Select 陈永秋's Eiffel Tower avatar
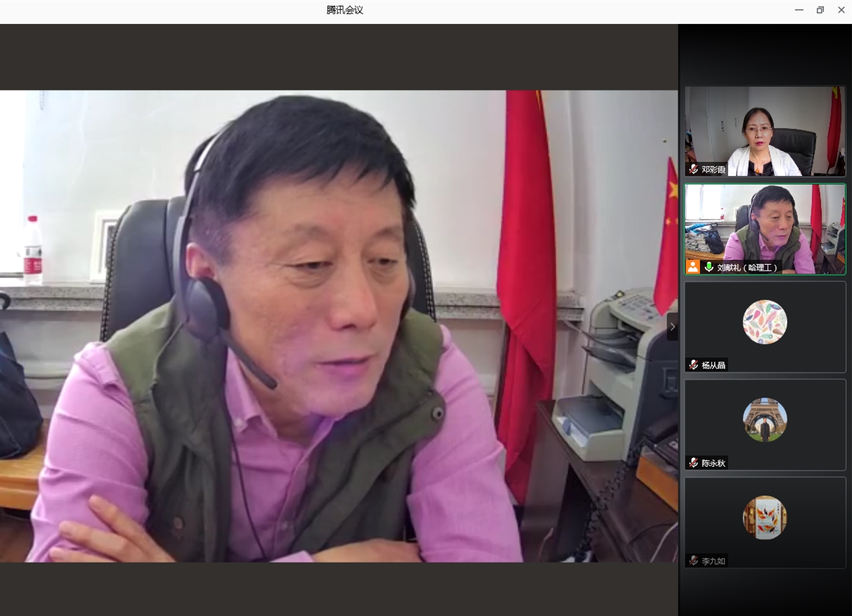 point(765,420)
